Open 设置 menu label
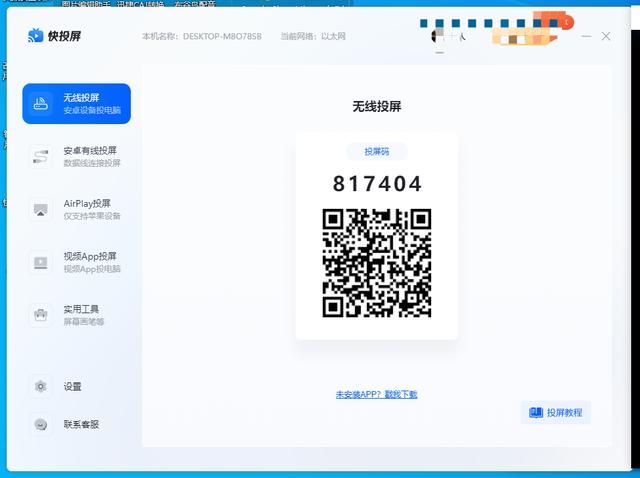Image resolution: width=640 pixels, height=478 pixels. (72, 387)
